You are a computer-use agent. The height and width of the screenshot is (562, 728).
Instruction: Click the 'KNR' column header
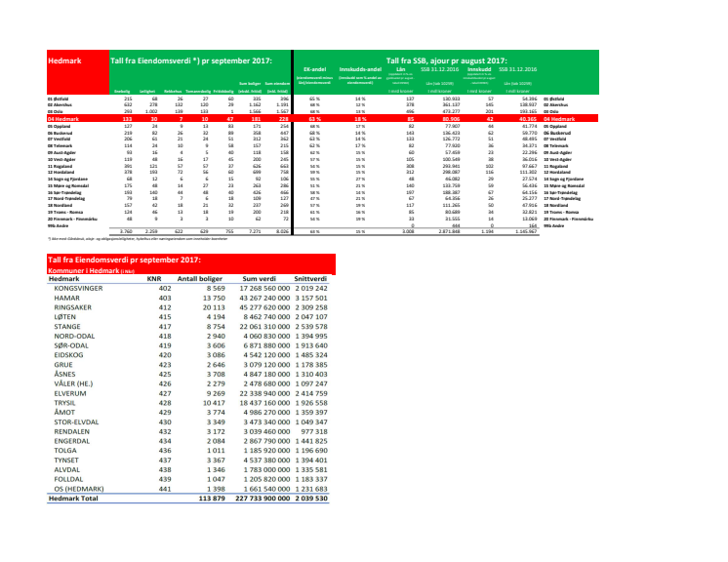154,279
